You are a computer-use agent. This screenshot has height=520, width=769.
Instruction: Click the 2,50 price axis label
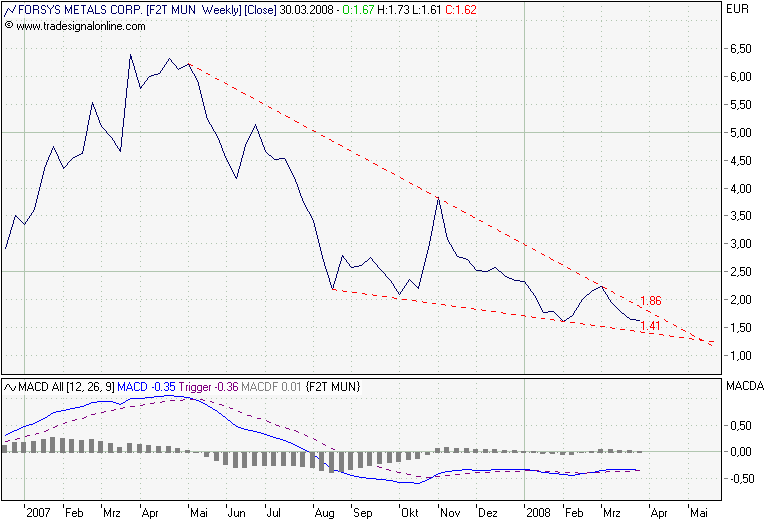(x=741, y=272)
